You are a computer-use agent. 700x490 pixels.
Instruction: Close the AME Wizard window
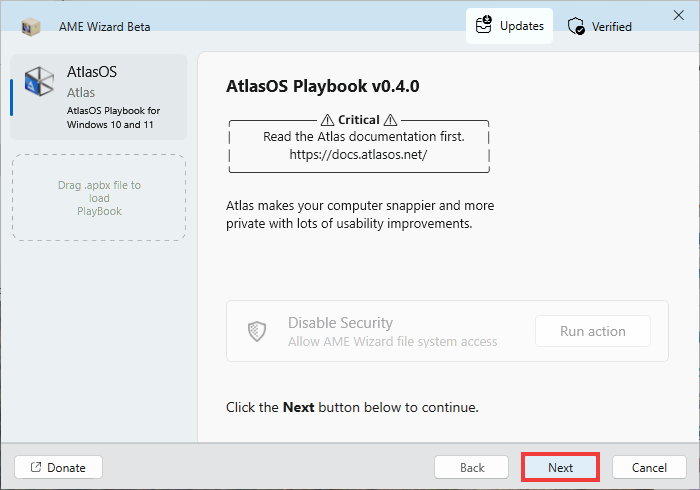click(x=679, y=15)
